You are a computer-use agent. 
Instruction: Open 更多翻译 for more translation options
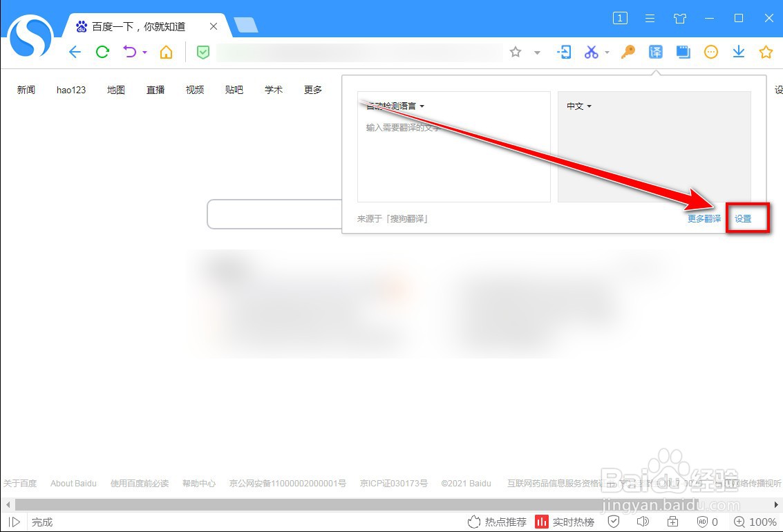704,218
